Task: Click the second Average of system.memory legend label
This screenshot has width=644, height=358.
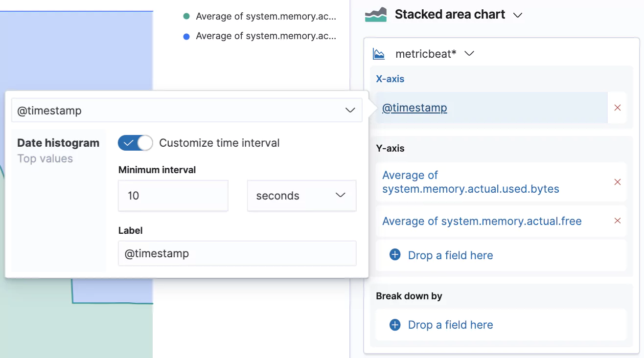Action: [266, 36]
